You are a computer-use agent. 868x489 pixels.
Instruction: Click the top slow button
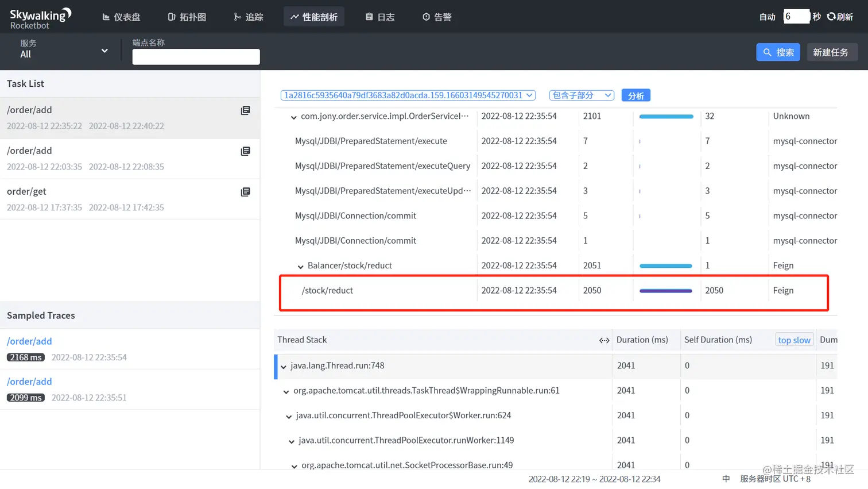[795, 340]
